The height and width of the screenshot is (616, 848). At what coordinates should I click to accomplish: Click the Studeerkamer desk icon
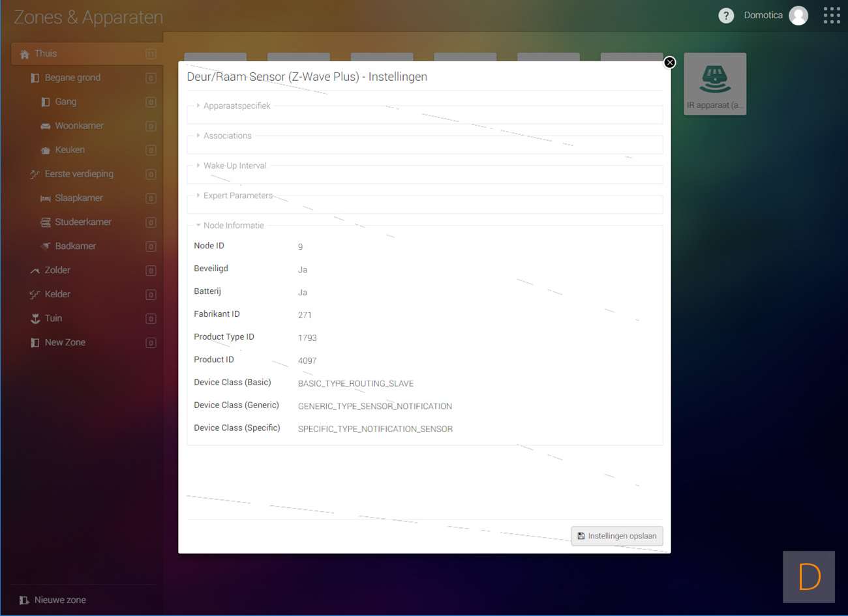pos(45,222)
